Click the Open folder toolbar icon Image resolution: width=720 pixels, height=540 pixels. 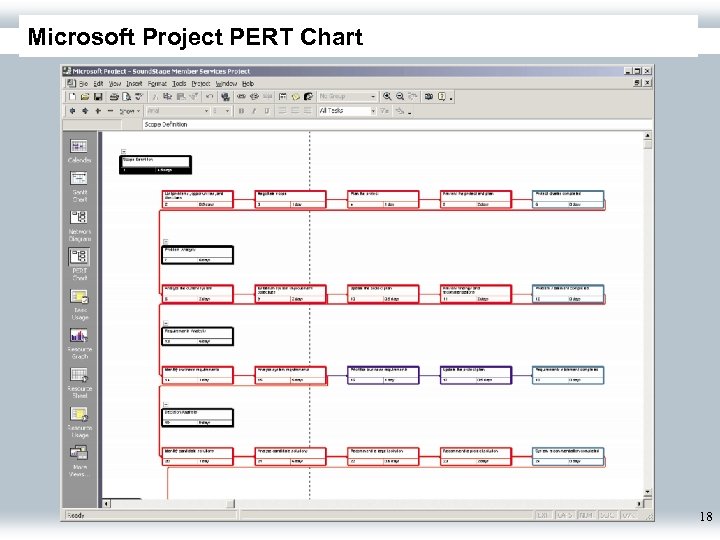[85, 96]
